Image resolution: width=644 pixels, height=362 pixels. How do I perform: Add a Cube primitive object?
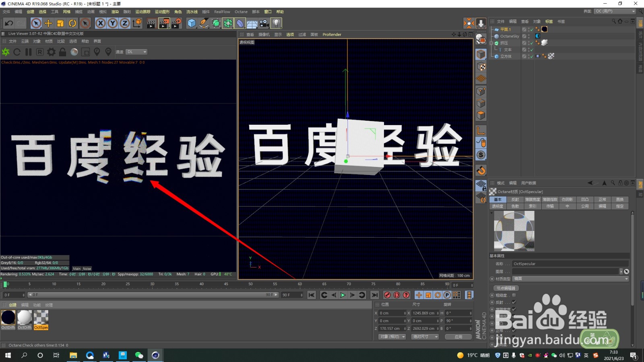(x=192, y=23)
